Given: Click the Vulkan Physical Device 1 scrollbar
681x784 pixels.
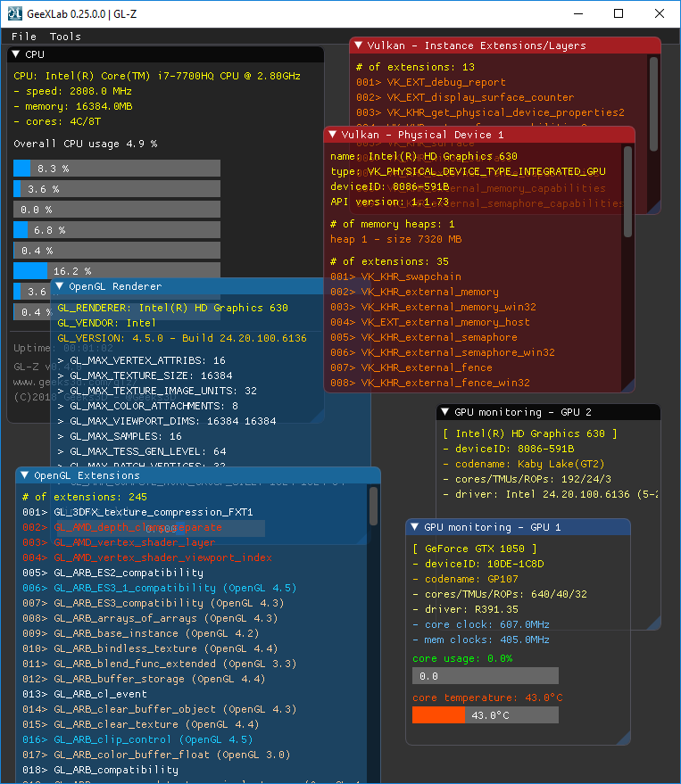Looking at the screenshot, I should coord(627,191).
